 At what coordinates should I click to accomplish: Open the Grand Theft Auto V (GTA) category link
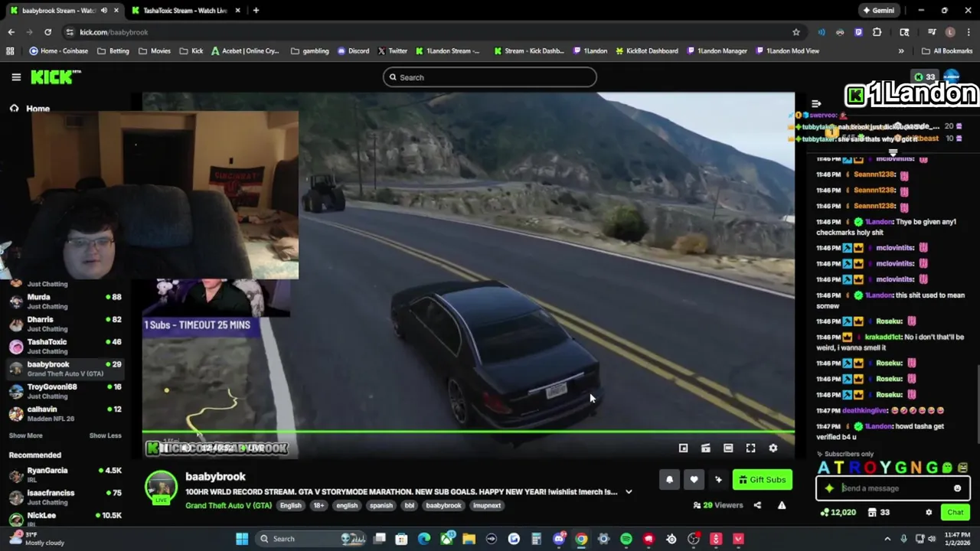228,506
